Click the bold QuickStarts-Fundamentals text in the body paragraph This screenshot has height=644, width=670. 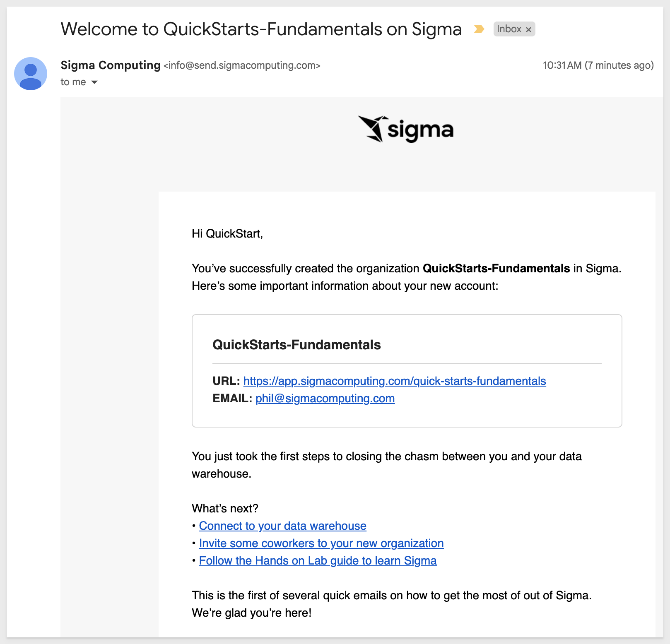496,268
